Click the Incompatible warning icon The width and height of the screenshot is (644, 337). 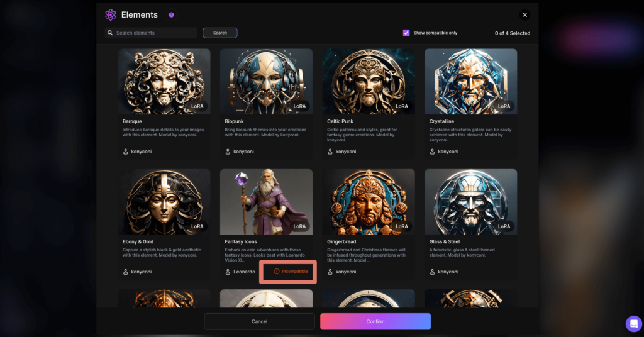click(276, 272)
